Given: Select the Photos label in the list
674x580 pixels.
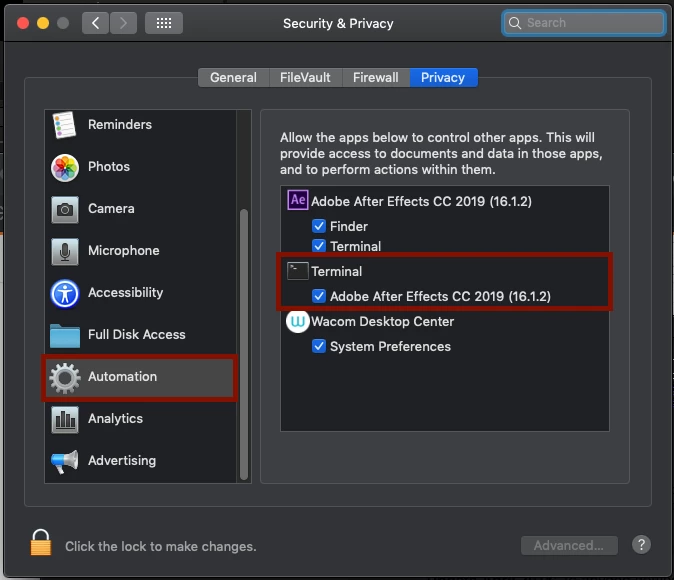Looking at the screenshot, I should (109, 167).
